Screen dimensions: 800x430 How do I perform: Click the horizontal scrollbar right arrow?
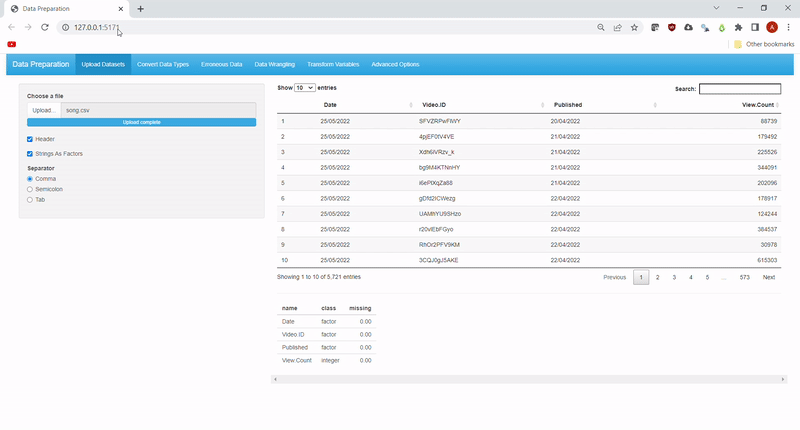783,380
